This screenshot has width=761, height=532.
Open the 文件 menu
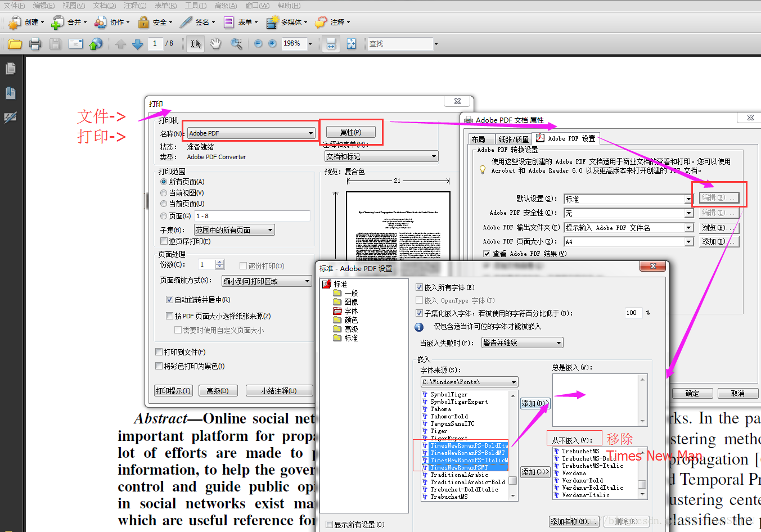point(14,6)
